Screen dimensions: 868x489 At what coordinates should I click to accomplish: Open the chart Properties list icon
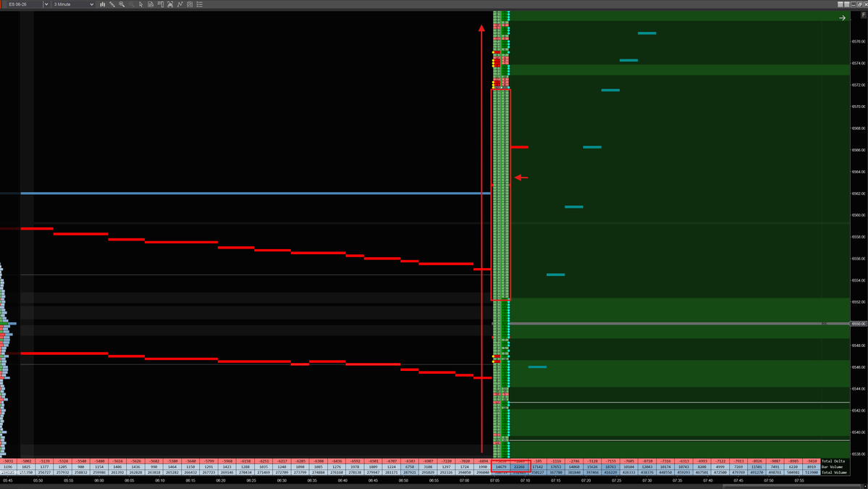tap(199, 4)
